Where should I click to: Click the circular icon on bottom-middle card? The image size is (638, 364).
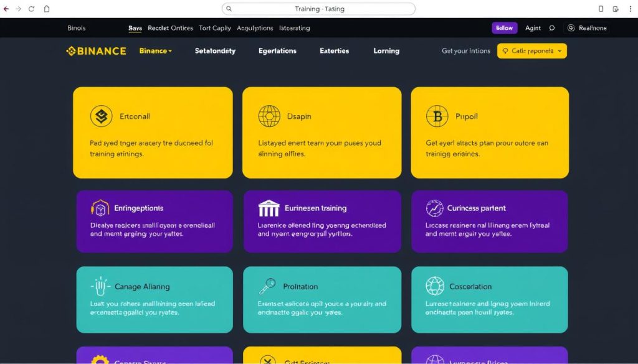pyautogui.click(x=268, y=360)
